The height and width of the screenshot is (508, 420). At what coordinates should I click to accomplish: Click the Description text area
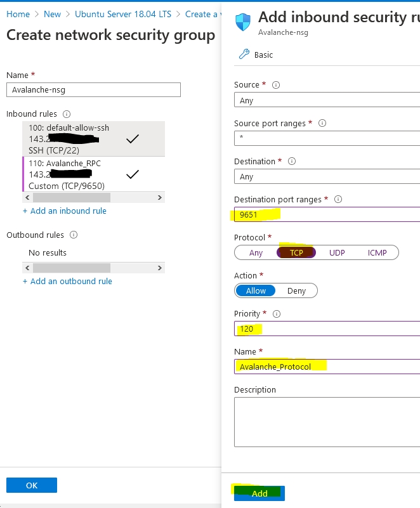coord(327,422)
